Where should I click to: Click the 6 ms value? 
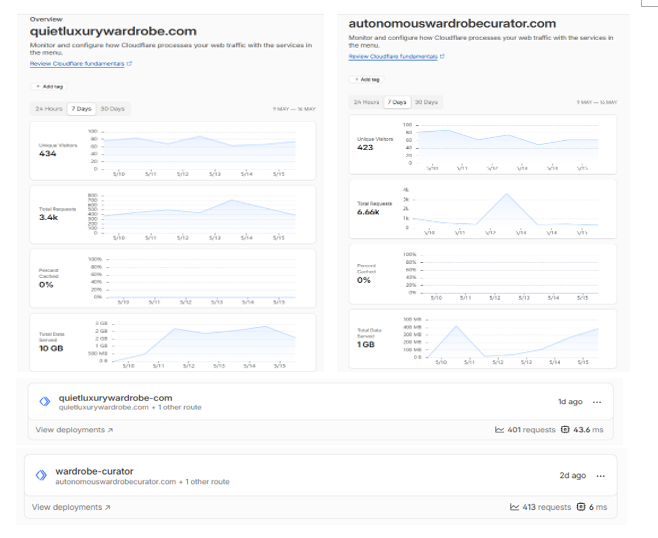coord(598,507)
